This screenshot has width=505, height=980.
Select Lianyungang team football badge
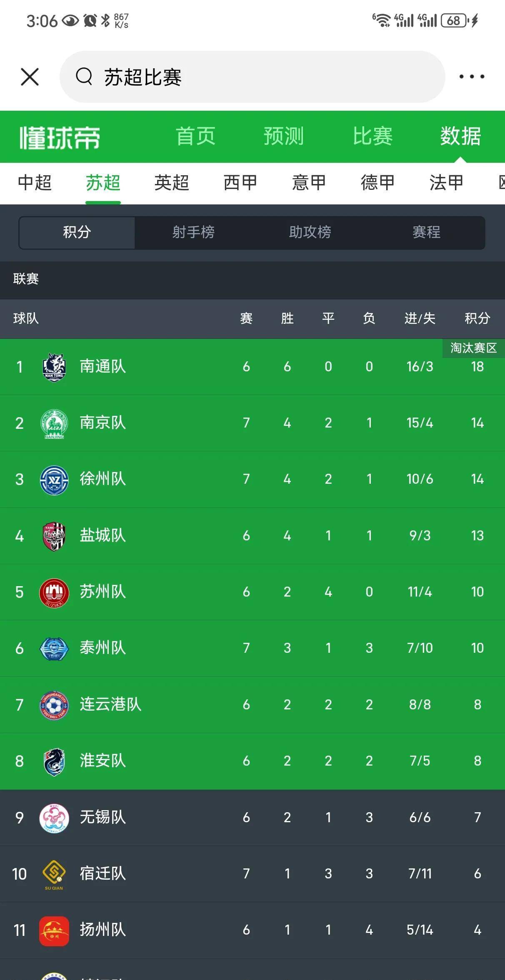tap(54, 705)
